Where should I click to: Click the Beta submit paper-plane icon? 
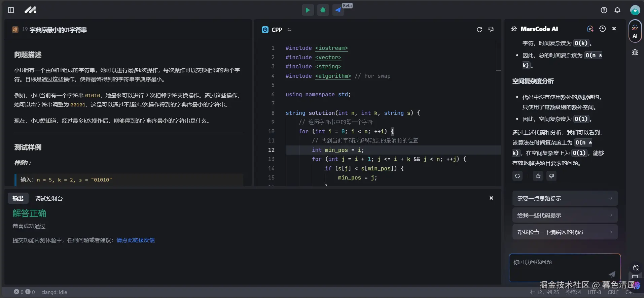[338, 10]
